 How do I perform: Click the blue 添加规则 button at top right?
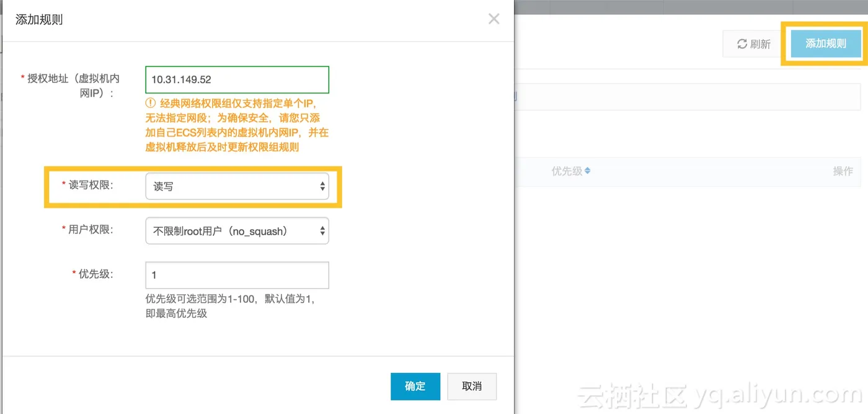coord(826,43)
